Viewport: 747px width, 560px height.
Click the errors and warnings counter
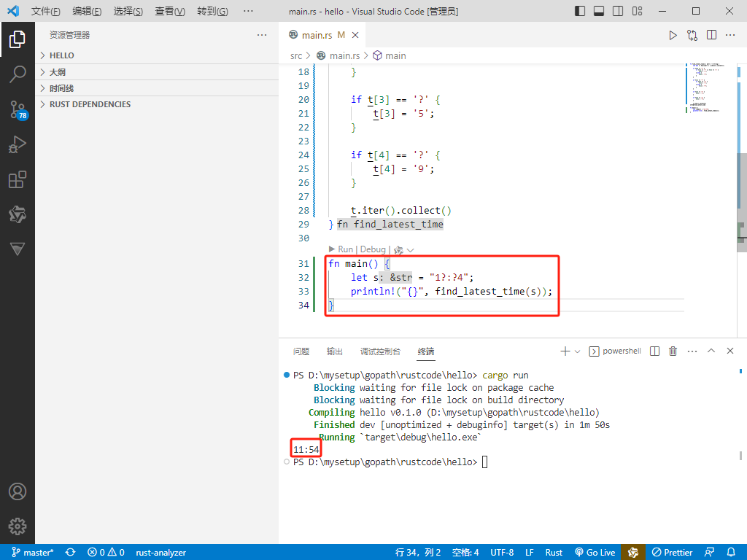[x=106, y=553]
